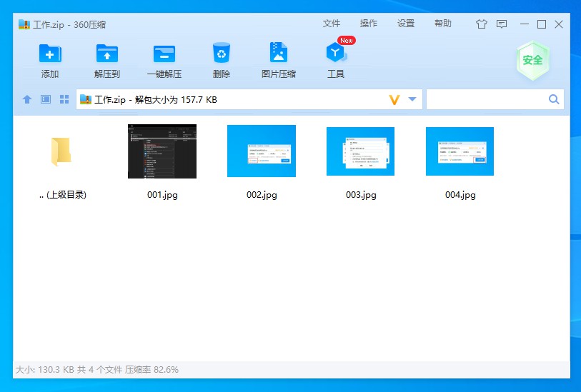Open the skin (shirt) icon in the title bar
This screenshot has width=581, height=392.
(482, 24)
